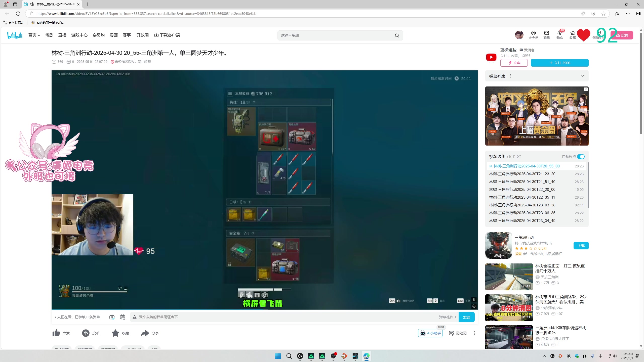Toggle 自动连播 autoplay switch
Image resolution: width=644 pixels, height=362 pixels.
coord(581,156)
